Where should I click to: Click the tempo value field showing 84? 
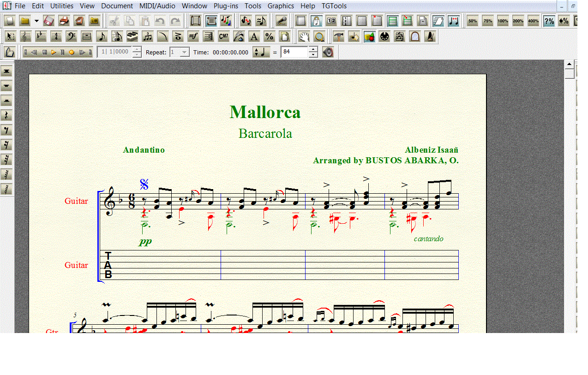[x=294, y=52]
